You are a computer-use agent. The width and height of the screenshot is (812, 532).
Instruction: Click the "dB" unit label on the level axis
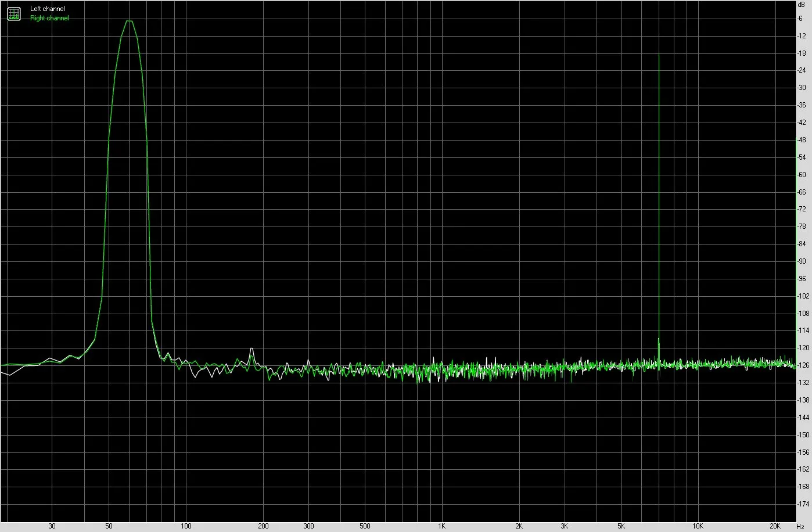pyautogui.click(x=802, y=4)
